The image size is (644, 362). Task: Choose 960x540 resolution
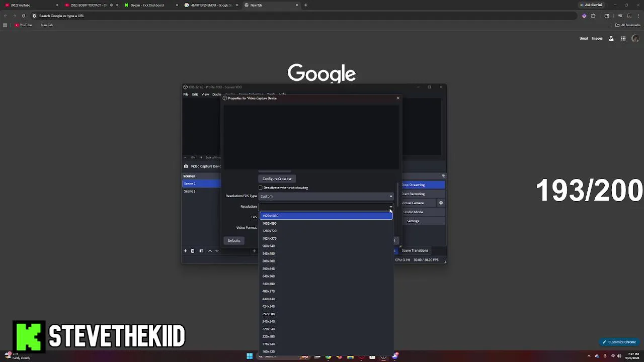[x=326, y=246]
